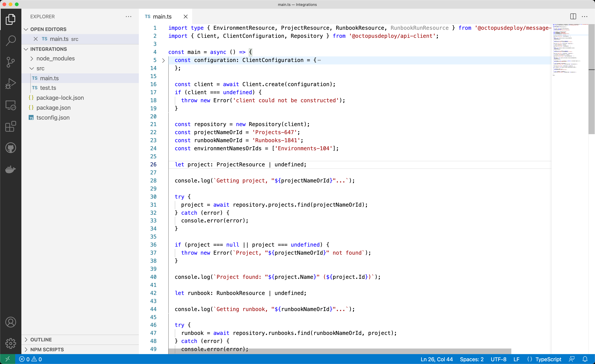Open the Source Control view
Screen dimensions: 595x364
[x=11, y=62]
